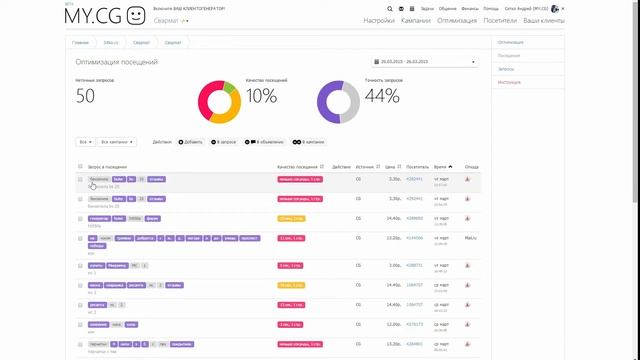
Task: Open Финансы in the top bar
Action: [470, 9]
